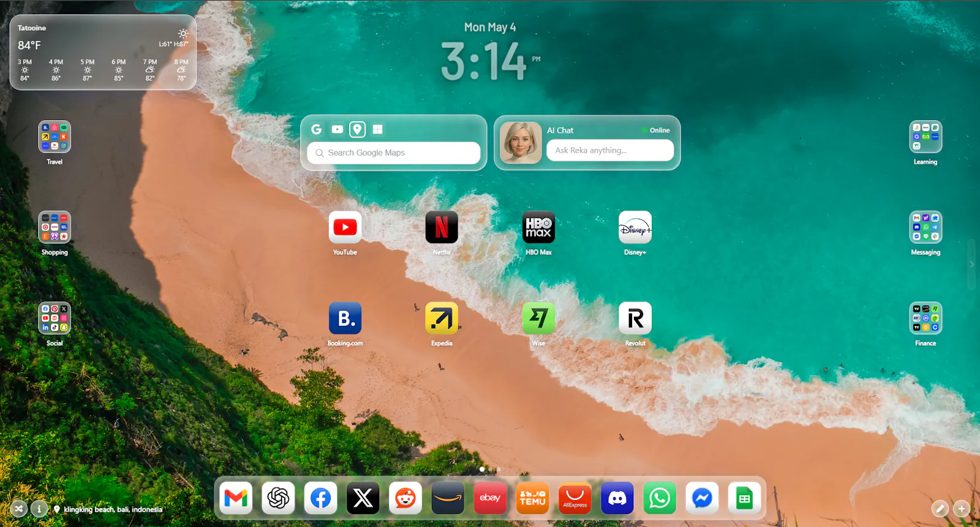Expand the right side panel arrow
Image resolution: width=980 pixels, height=527 pixels.
972,265
